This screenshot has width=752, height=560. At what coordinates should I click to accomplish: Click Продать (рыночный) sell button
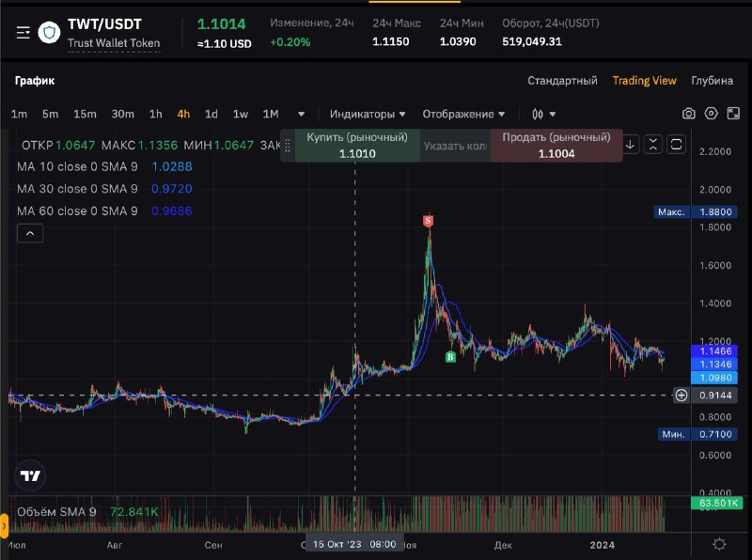coord(556,146)
